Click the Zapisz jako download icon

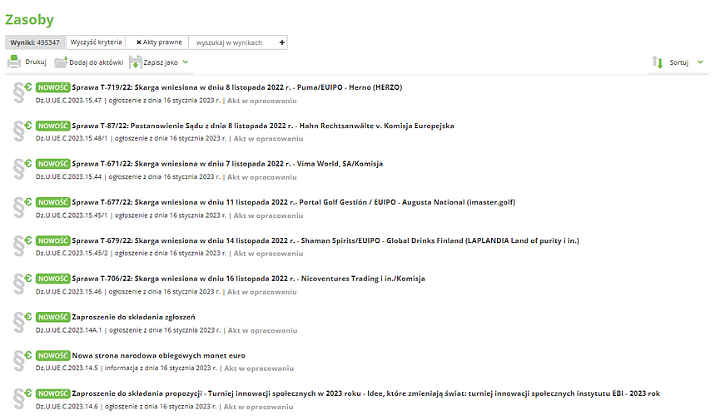tap(135, 62)
